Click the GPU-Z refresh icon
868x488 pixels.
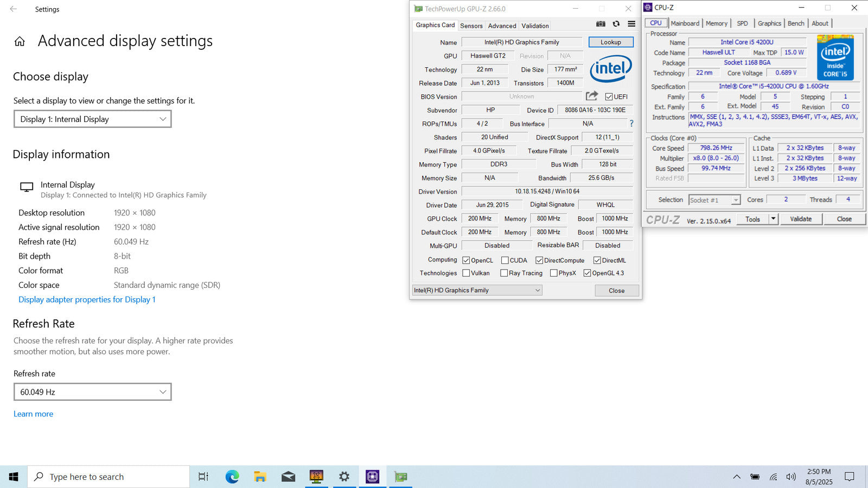point(616,24)
